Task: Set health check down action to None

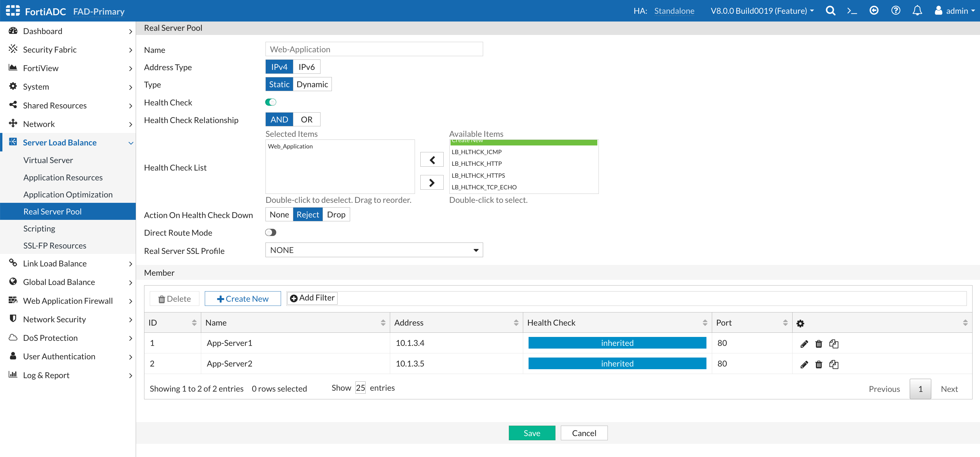Action: [279, 214]
